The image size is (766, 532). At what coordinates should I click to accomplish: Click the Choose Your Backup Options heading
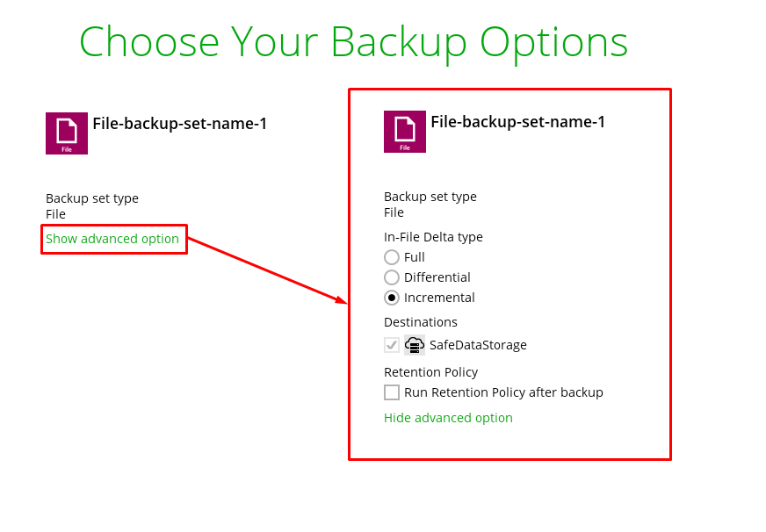[353, 41]
